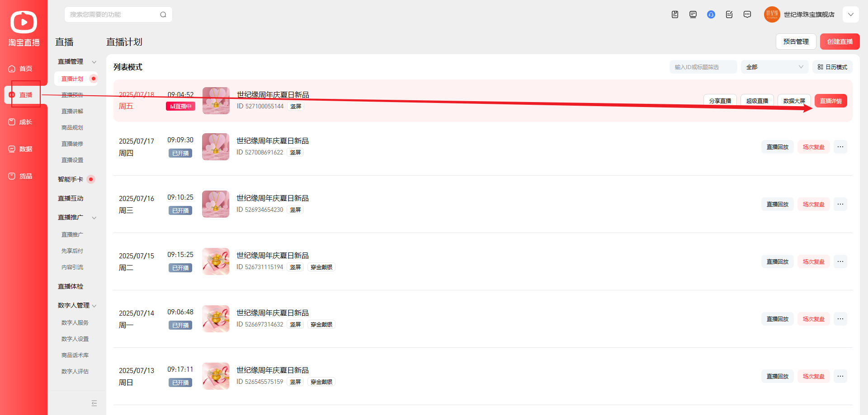Click the magnifier icon in search box
This screenshot has height=415, width=868.
pos(163,14)
